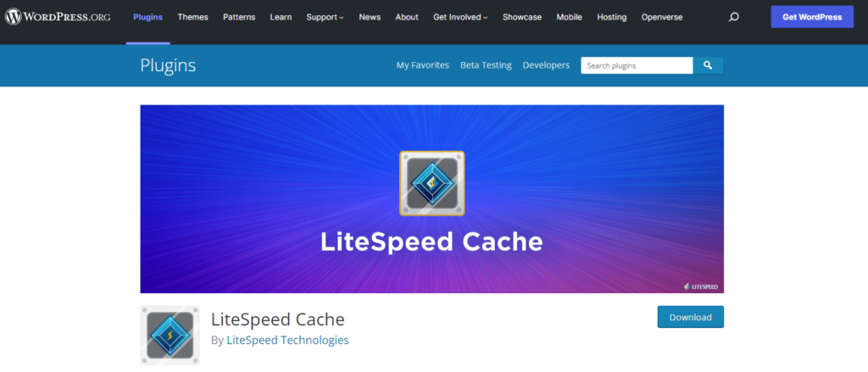
Task: Download the LiteSpeed Cache plugin
Action: tap(690, 317)
